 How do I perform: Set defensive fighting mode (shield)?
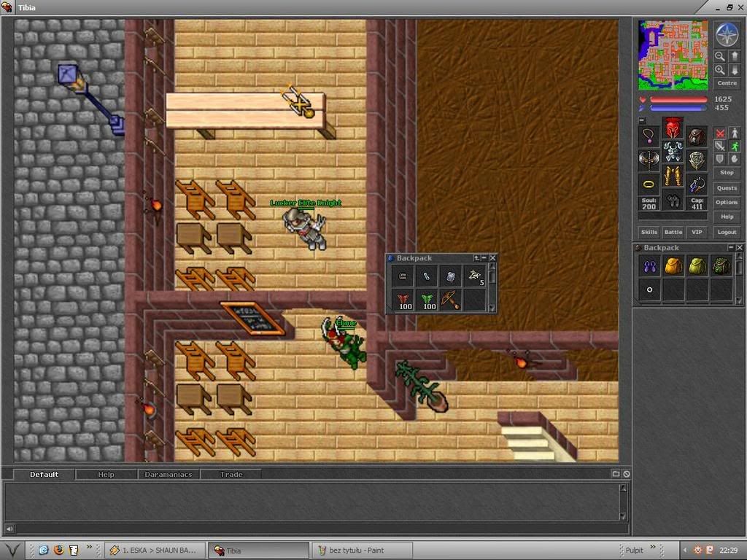(720, 159)
